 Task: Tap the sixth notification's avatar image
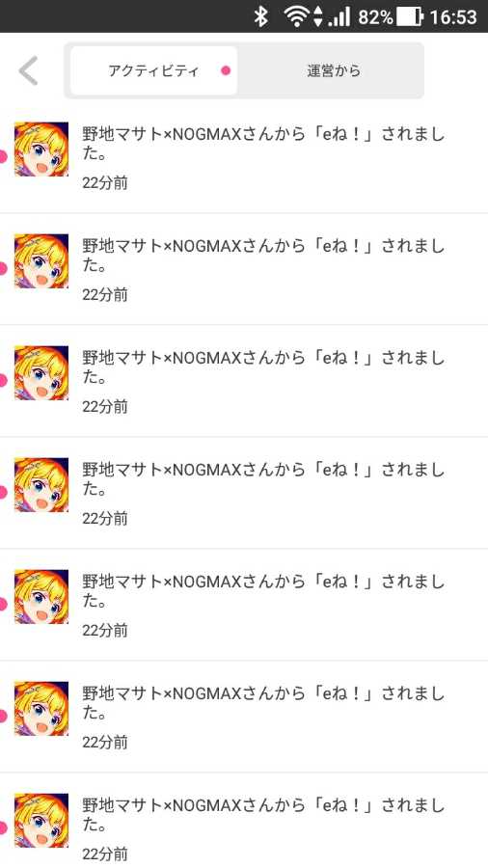(x=41, y=709)
